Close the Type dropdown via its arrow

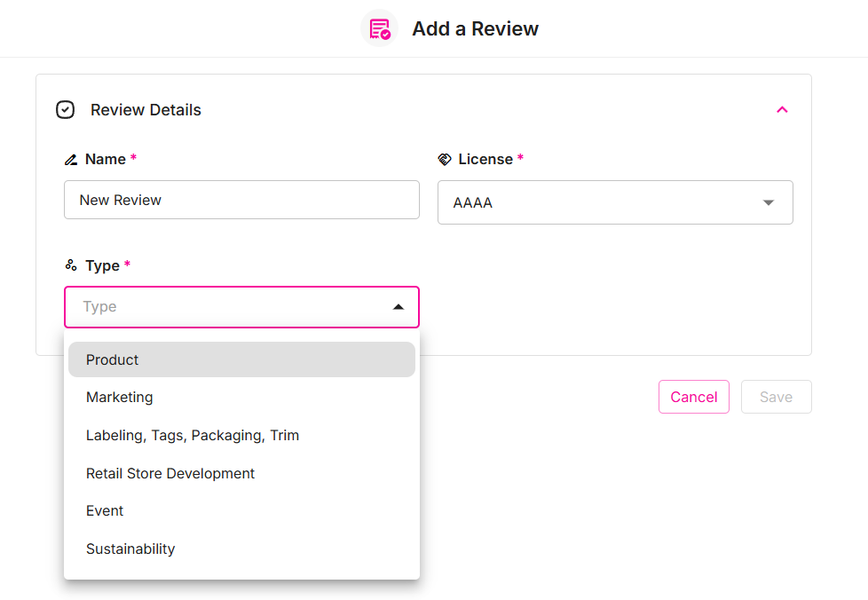coord(398,307)
